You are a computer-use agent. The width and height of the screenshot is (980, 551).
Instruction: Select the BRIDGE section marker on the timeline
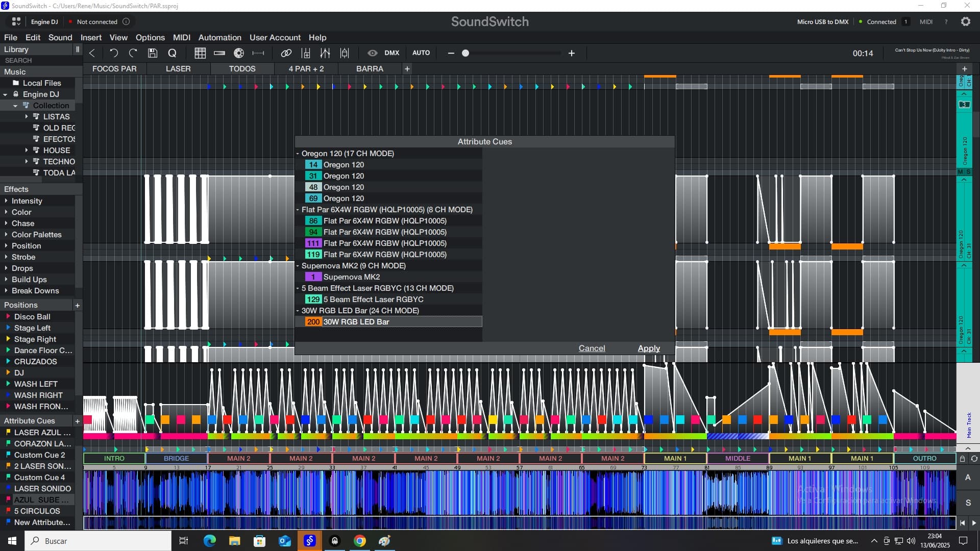tap(177, 459)
